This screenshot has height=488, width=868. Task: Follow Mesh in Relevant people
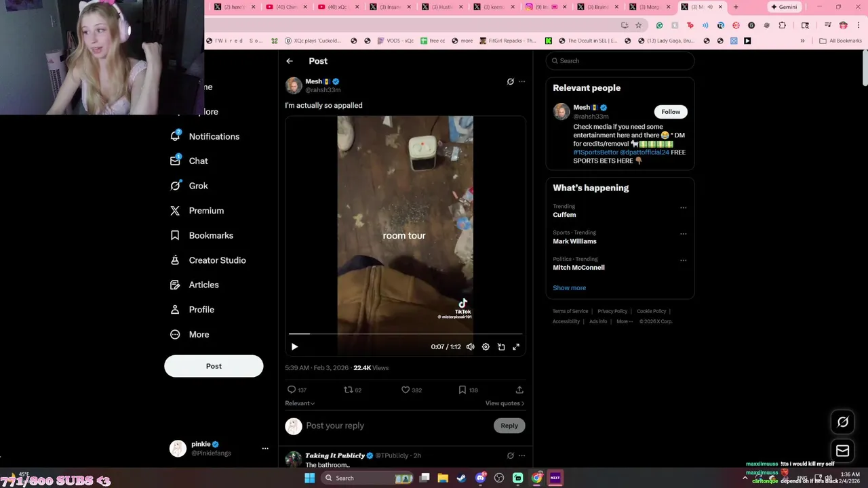point(671,112)
